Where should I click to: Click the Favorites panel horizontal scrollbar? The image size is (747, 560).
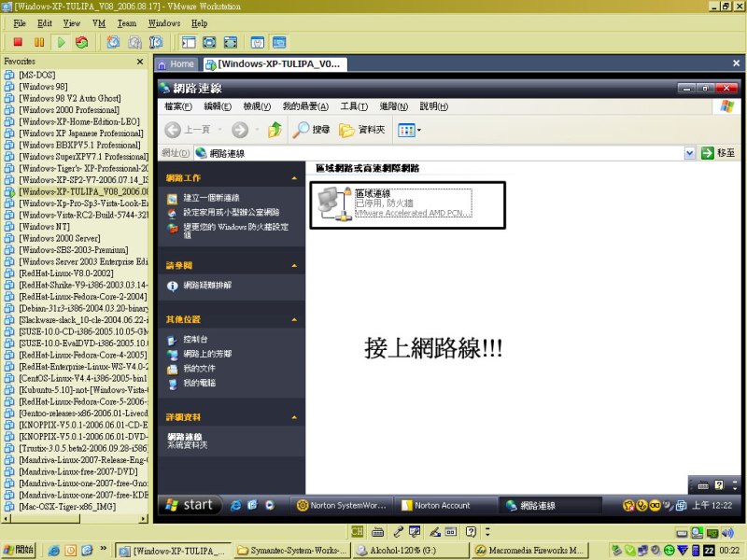[75, 519]
